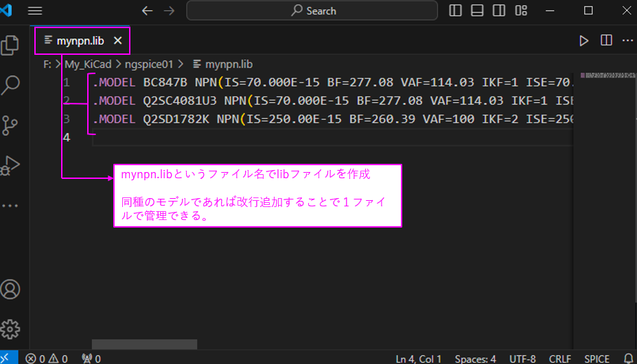Go back in navigation history
Image resolution: width=637 pixels, height=364 pixels.
(x=147, y=10)
